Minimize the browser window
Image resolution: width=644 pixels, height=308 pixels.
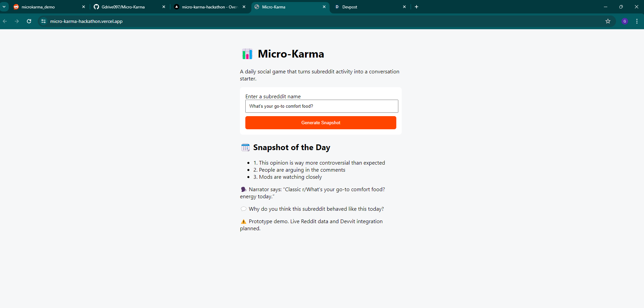tap(606, 7)
